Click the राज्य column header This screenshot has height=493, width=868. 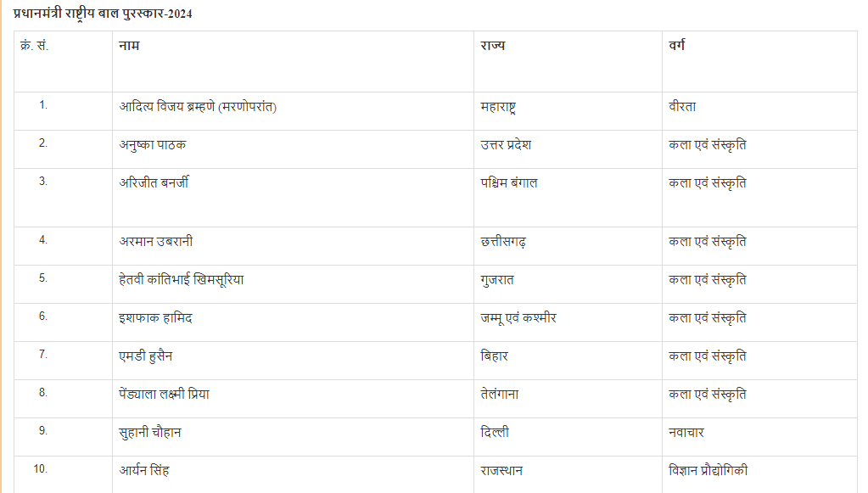[x=492, y=46]
